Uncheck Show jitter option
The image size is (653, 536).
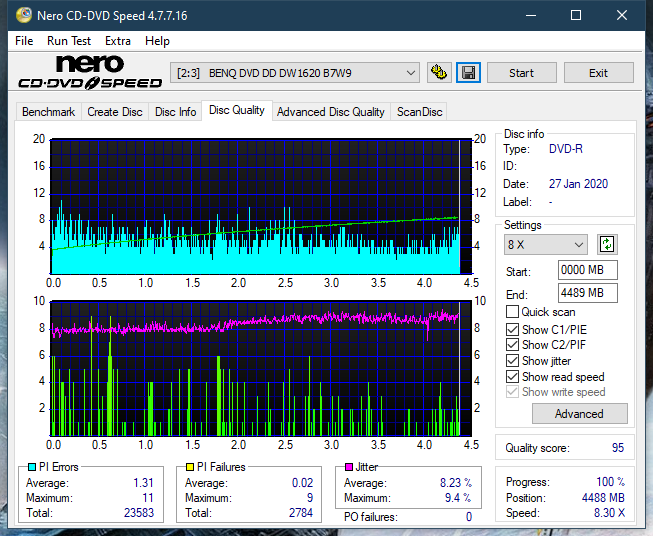pos(512,361)
